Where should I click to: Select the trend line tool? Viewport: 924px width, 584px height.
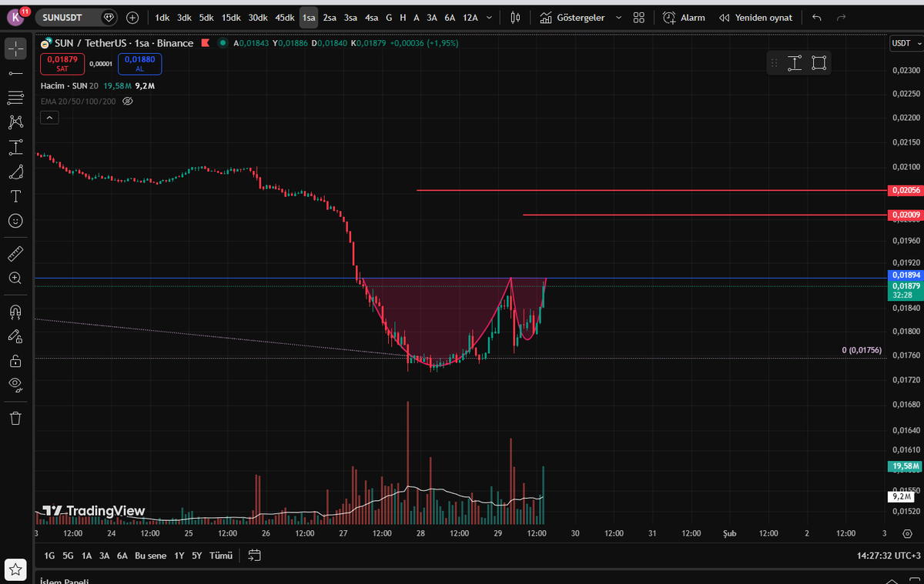(x=15, y=73)
